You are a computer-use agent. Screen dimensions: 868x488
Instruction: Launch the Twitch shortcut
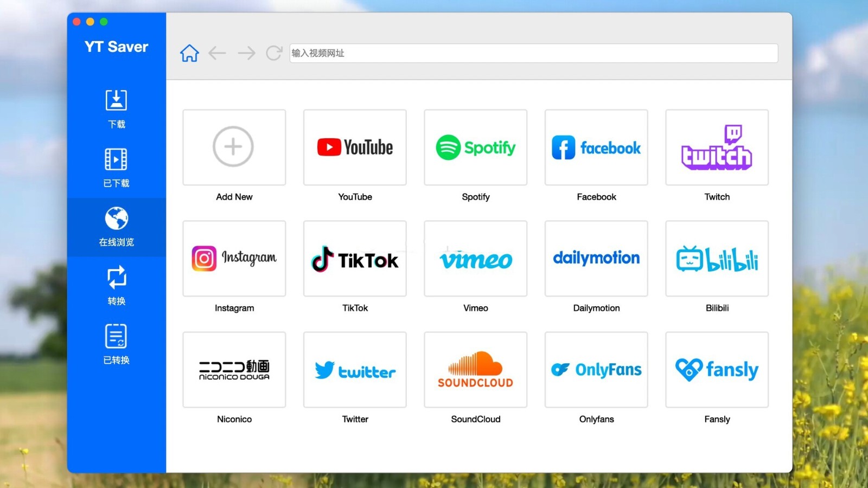[717, 147]
